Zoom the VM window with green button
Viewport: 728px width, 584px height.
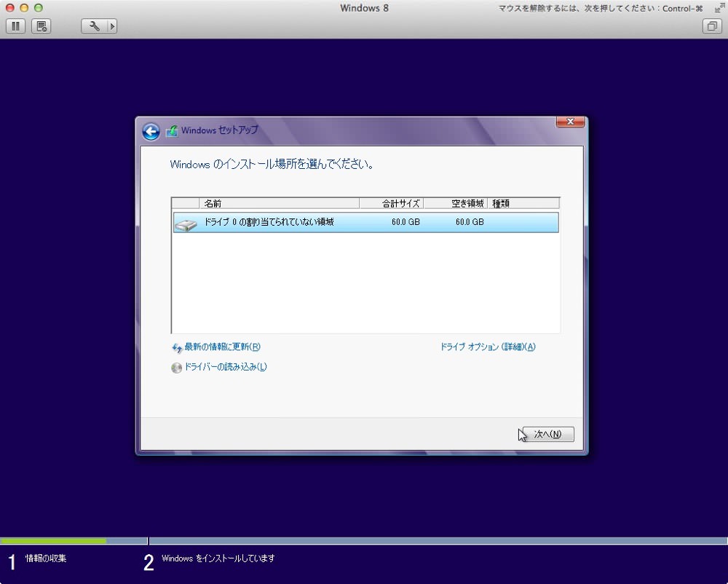click(39, 8)
